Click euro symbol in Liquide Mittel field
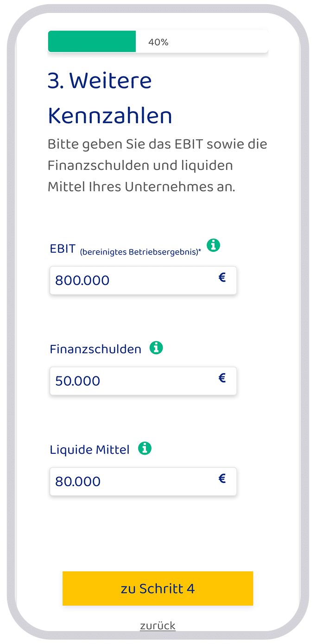The width and height of the screenshot is (316, 644). coord(222,479)
